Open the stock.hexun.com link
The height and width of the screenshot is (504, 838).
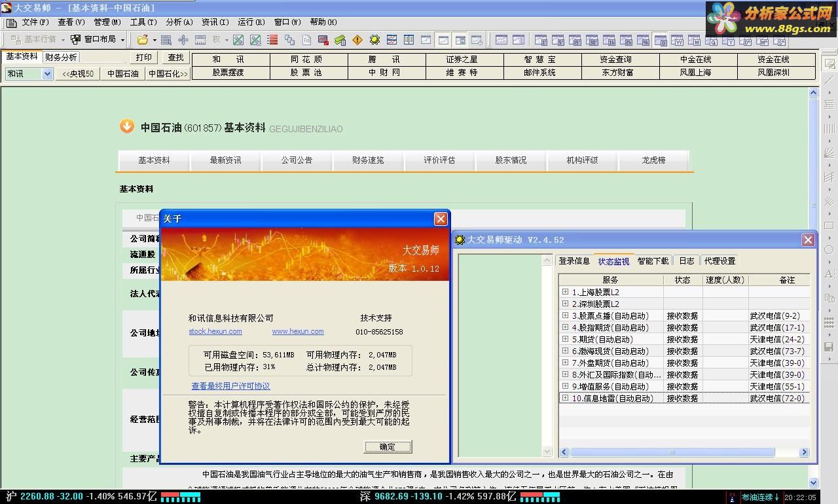(215, 331)
